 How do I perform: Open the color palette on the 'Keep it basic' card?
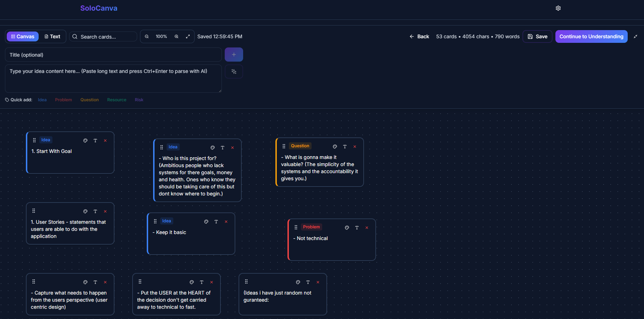coord(206,221)
